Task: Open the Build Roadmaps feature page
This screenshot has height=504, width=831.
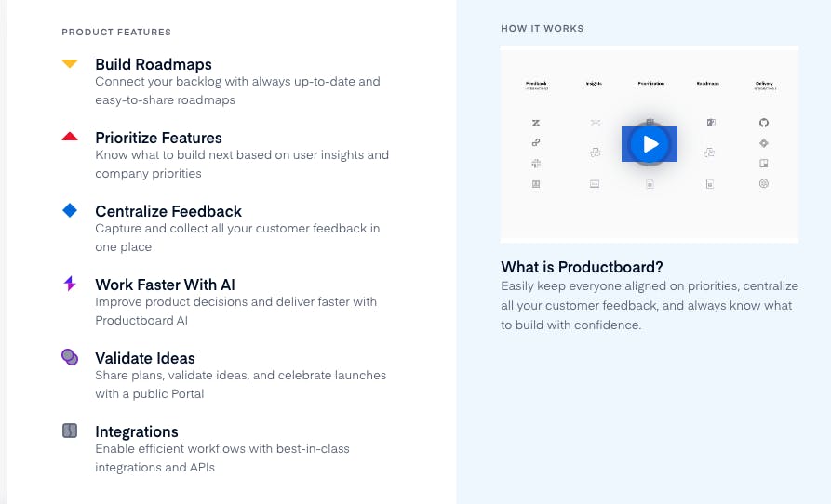Action: (x=154, y=64)
